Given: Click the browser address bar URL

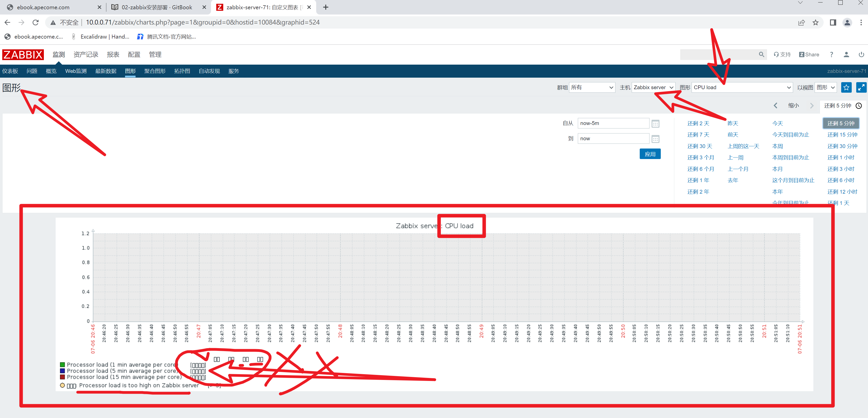Looking at the screenshot, I should coord(202,23).
